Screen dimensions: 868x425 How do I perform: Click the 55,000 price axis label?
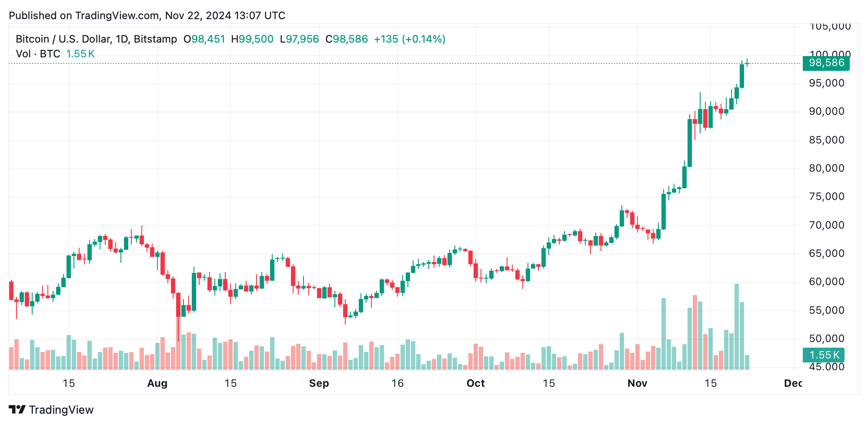pyautogui.click(x=826, y=310)
